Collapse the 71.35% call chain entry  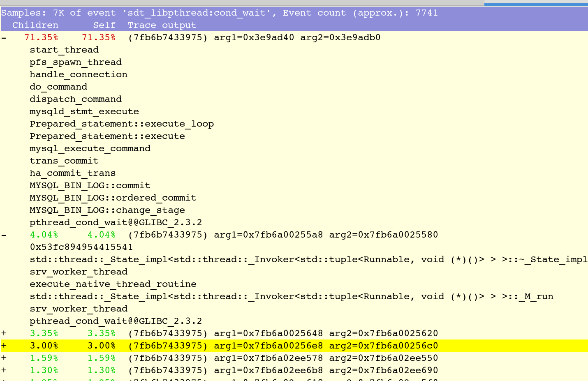coord(4,37)
